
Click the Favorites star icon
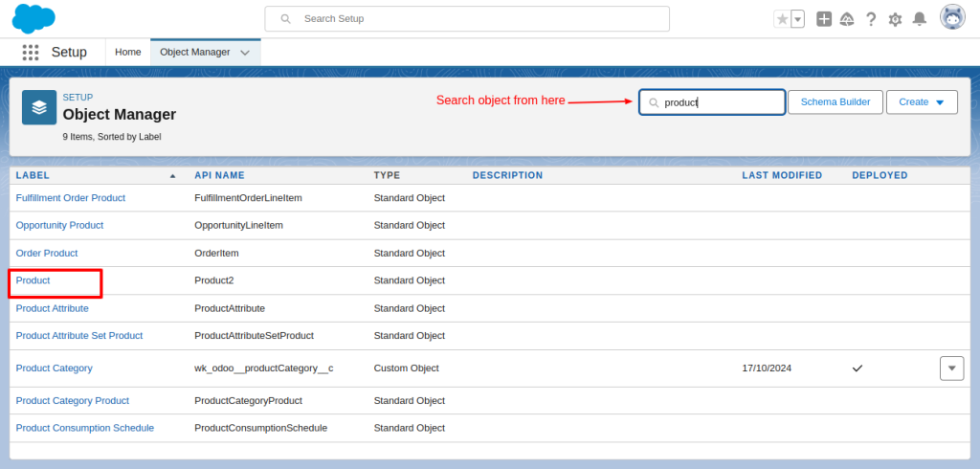tap(782, 19)
